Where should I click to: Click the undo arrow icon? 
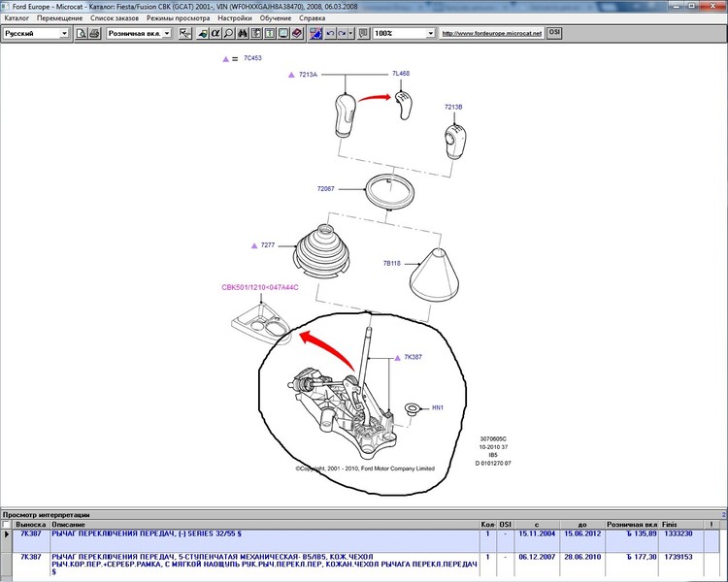pos(330,33)
